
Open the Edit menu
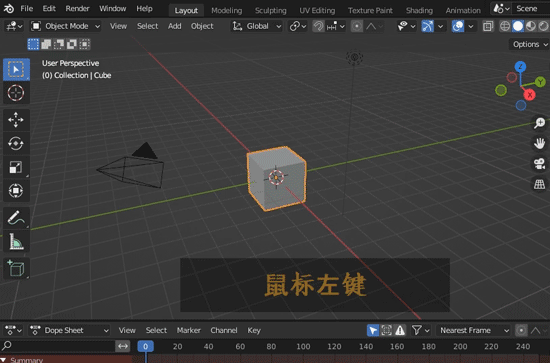pos(49,8)
